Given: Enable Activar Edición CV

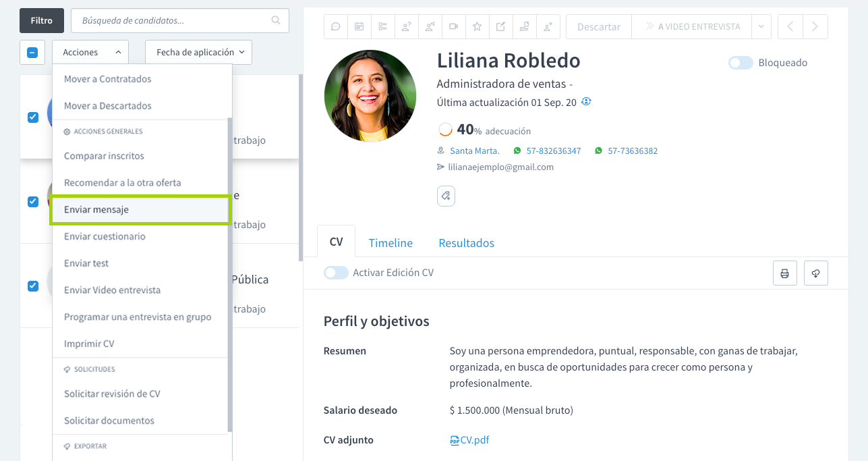Looking at the screenshot, I should coord(336,273).
